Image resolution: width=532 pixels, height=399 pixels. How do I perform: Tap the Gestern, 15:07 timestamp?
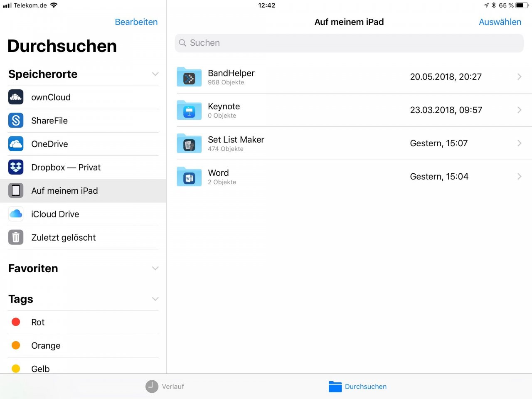tap(439, 143)
